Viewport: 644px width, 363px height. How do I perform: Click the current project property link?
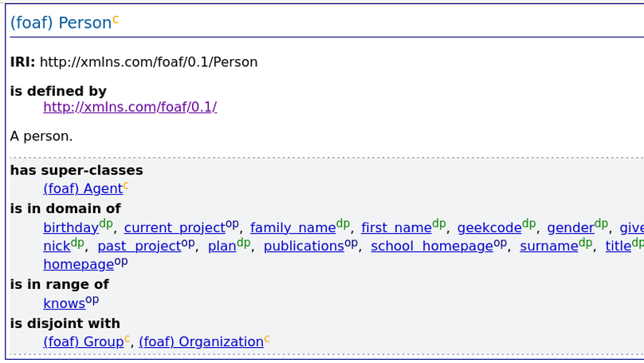pyautogui.click(x=175, y=228)
